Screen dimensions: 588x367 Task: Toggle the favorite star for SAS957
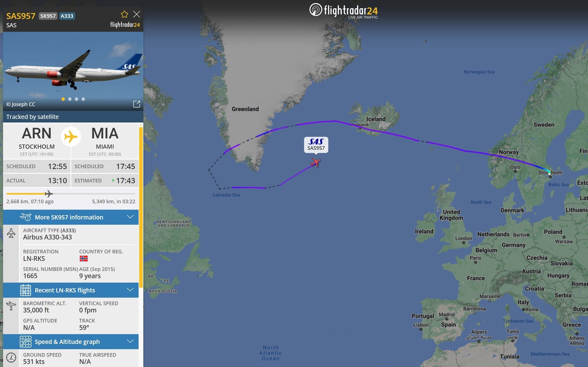click(x=124, y=14)
